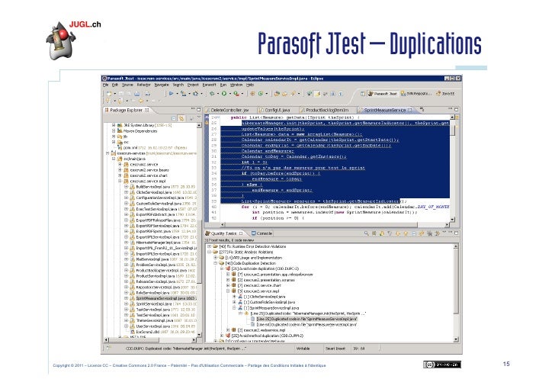Open the Parasoft menu
This screenshot has width=555, height=392.
209,85
